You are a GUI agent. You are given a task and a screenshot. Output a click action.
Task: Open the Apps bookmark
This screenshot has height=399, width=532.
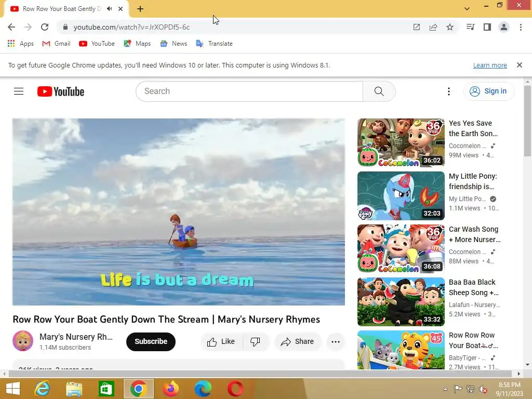coord(21,44)
